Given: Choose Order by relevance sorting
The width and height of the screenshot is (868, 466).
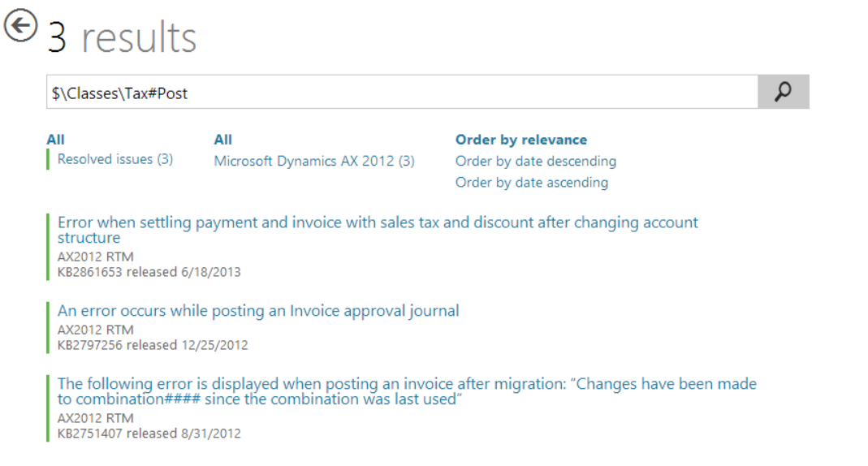Looking at the screenshot, I should tap(520, 140).
